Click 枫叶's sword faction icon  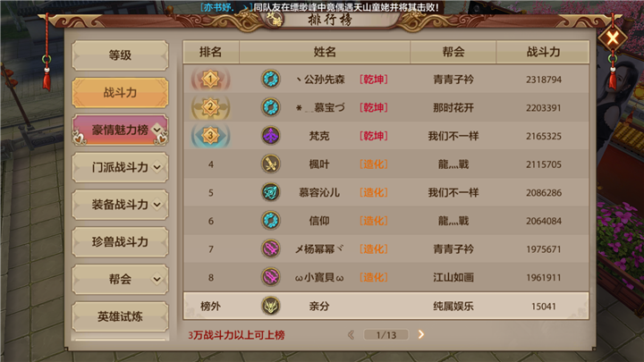coord(271,164)
